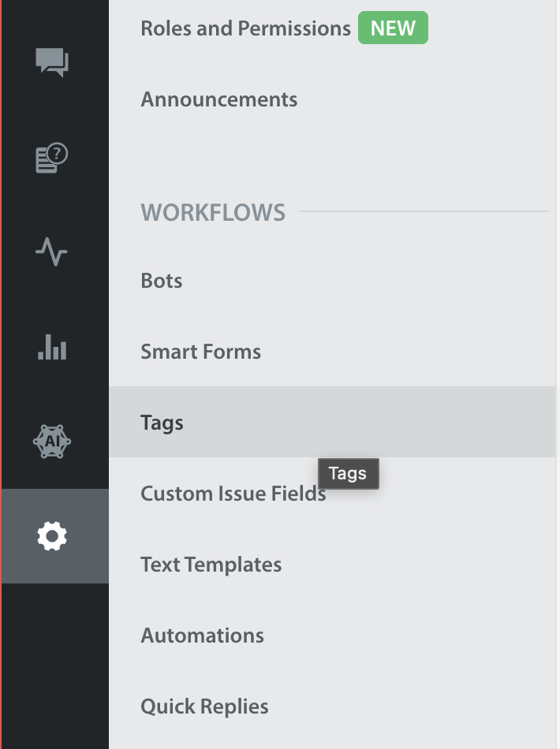Click the green NEW badge
The height and width of the screenshot is (749, 560).
(393, 28)
